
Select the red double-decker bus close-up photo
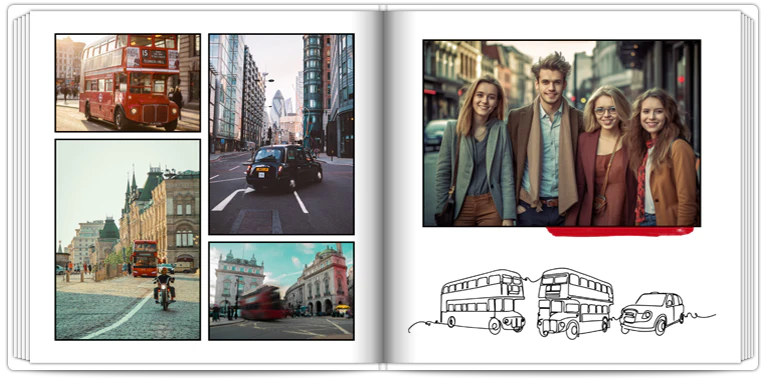[128, 83]
